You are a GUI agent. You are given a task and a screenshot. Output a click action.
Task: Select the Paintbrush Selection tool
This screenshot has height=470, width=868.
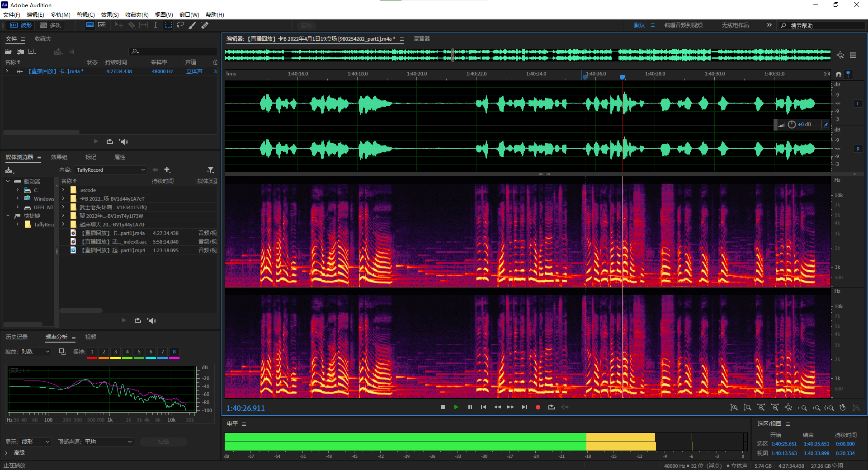point(192,25)
